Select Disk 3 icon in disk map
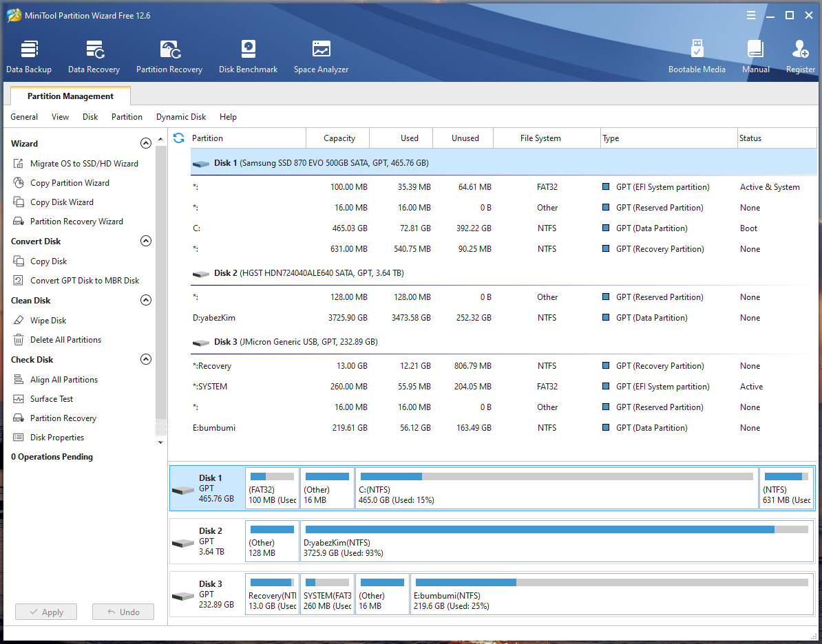This screenshot has height=644, width=822. pos(183,597)
